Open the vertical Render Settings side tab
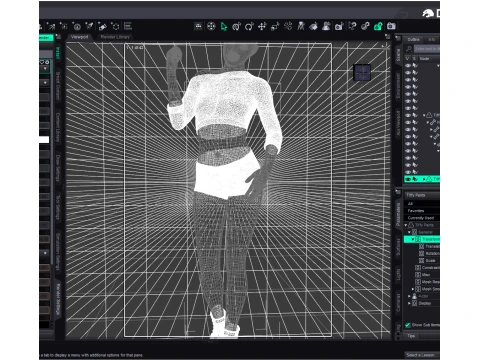The height and width of the screenshot is (360, 480). click(58, 299)
